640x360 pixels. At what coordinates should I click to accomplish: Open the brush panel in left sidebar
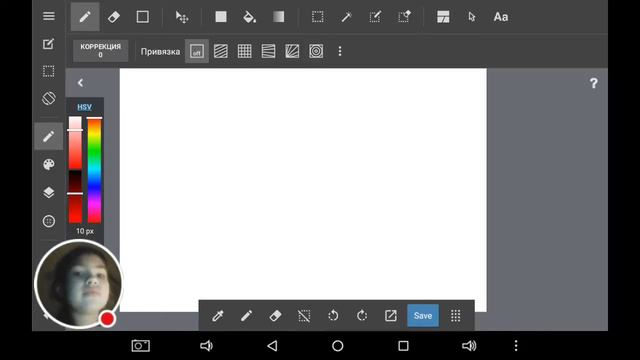pyautogui.click(x=49, y=136)
